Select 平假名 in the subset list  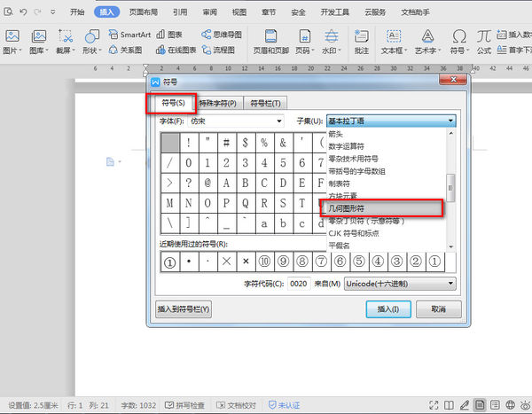point(386,246)
